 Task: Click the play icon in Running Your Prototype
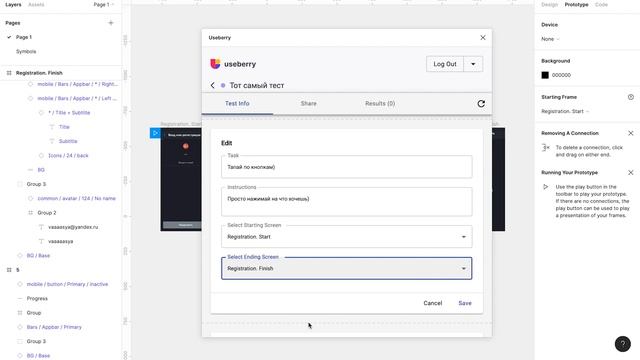click(546, 187)
